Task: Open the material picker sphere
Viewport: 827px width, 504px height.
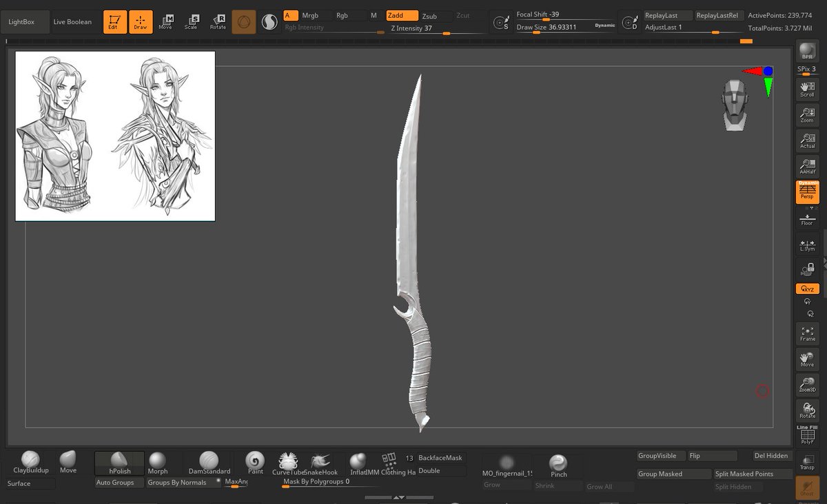Action: (269, 21)
